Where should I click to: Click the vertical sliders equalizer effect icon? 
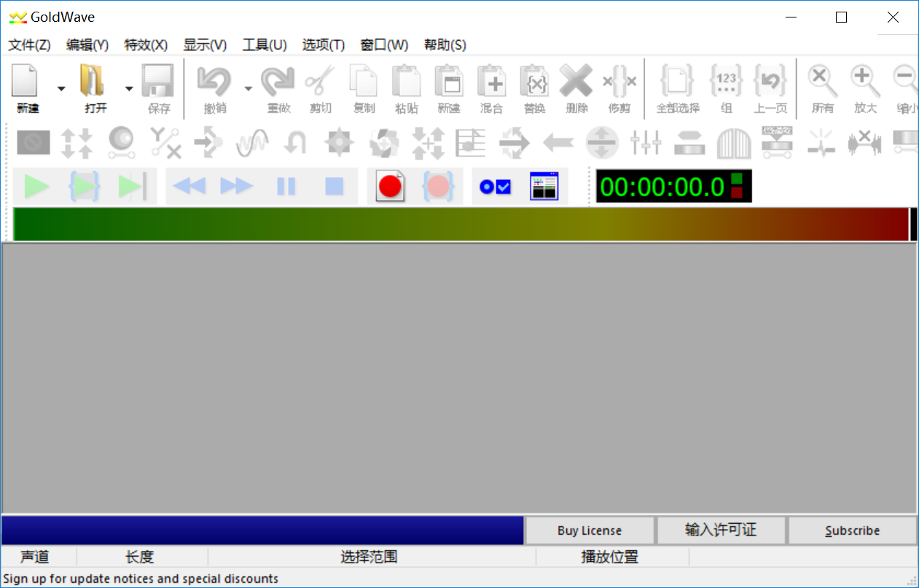(x=646, y=143)
